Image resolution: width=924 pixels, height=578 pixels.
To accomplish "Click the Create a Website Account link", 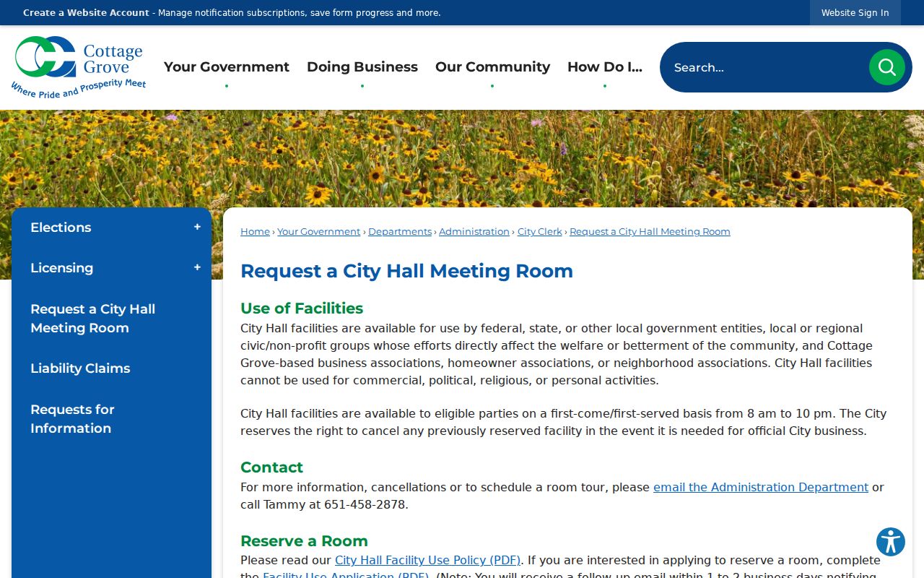I will click(x=86, y=13).
